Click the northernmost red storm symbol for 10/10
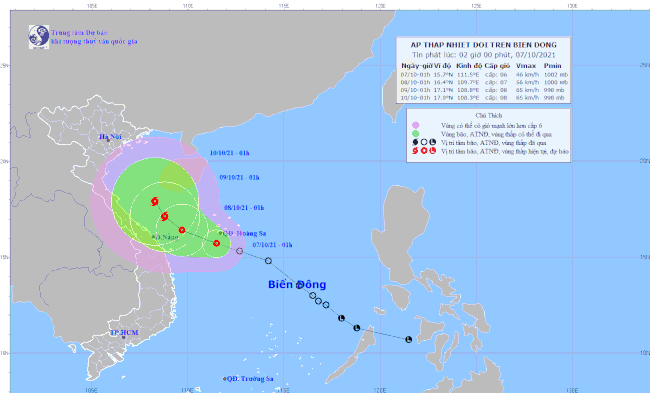Screen dimensions: 650x393 pyautogui.click(x=155, y=201)
